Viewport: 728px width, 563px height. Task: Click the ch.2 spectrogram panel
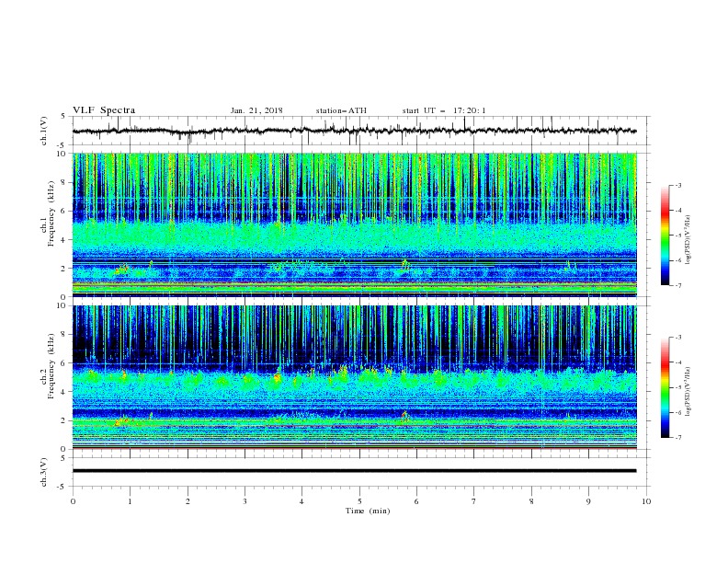(x=354, y=377)
